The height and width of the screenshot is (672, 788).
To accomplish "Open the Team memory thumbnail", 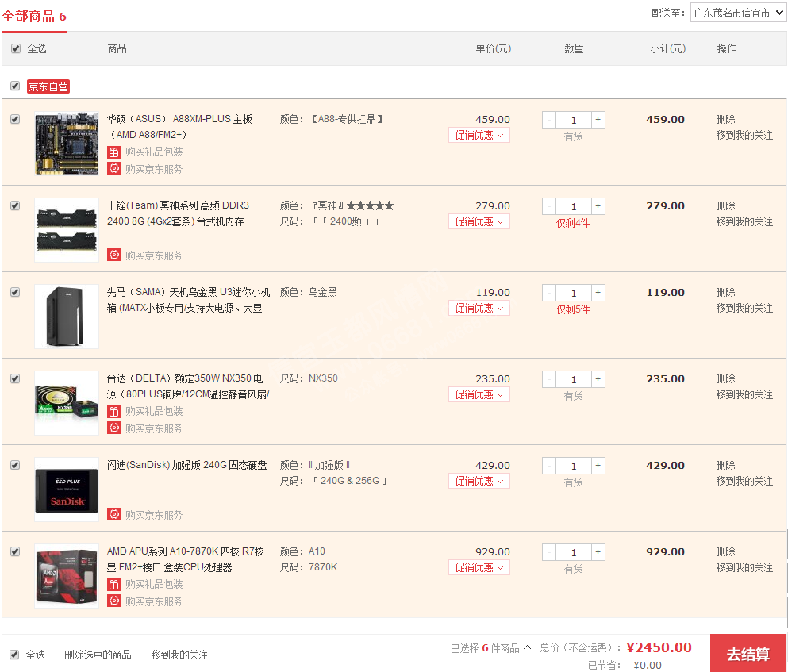I will (67, 230).
